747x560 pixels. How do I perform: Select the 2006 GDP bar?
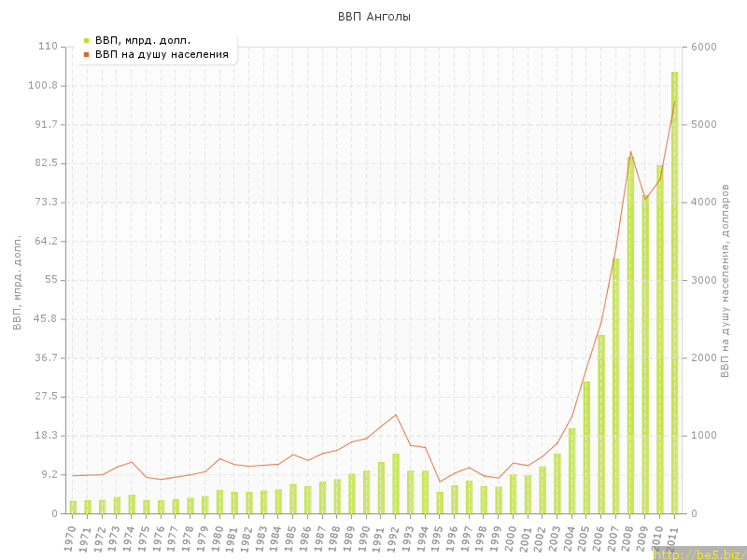tap(601, 424)
